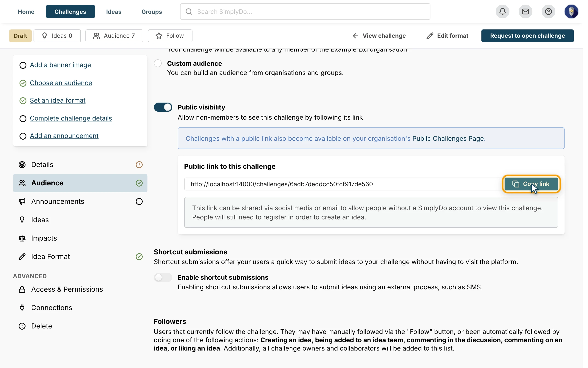Click the Details target icon in sidebar

(x=22, y=165)
